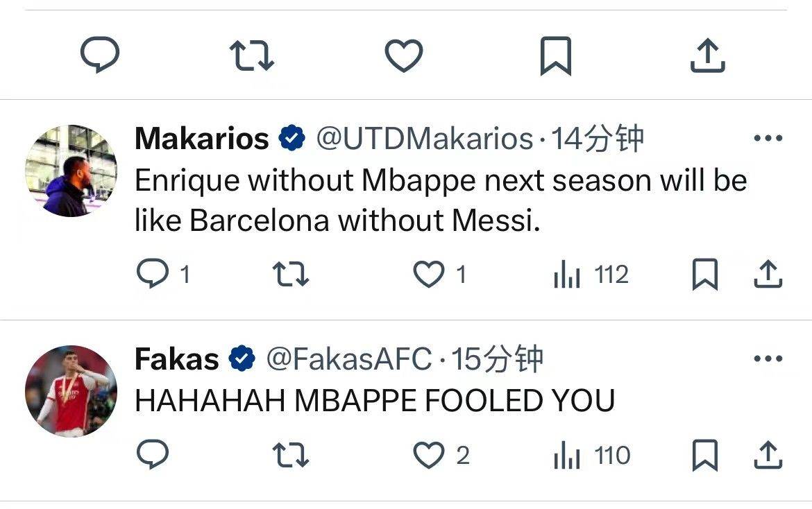
Task: Bookmark Makarios's tweet
Action: point(704,275)
